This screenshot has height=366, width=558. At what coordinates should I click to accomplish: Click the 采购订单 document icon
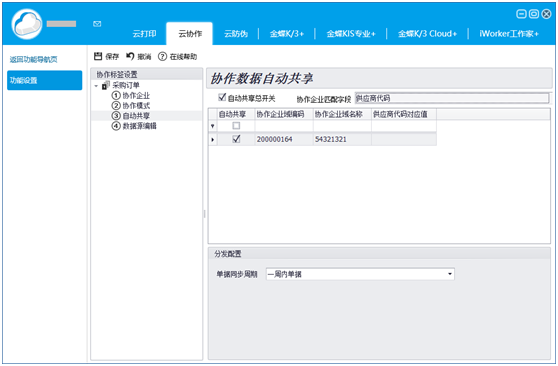click(106, 85)
